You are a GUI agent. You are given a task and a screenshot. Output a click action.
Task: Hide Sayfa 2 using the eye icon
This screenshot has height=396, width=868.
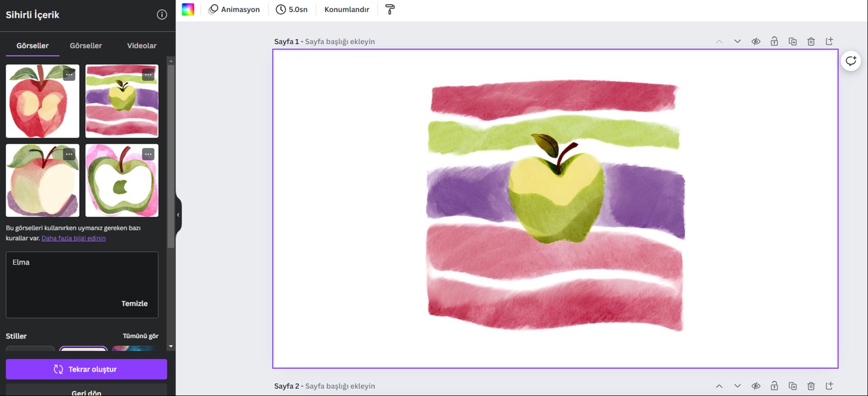pyautogui.click(x=756, y=386)
